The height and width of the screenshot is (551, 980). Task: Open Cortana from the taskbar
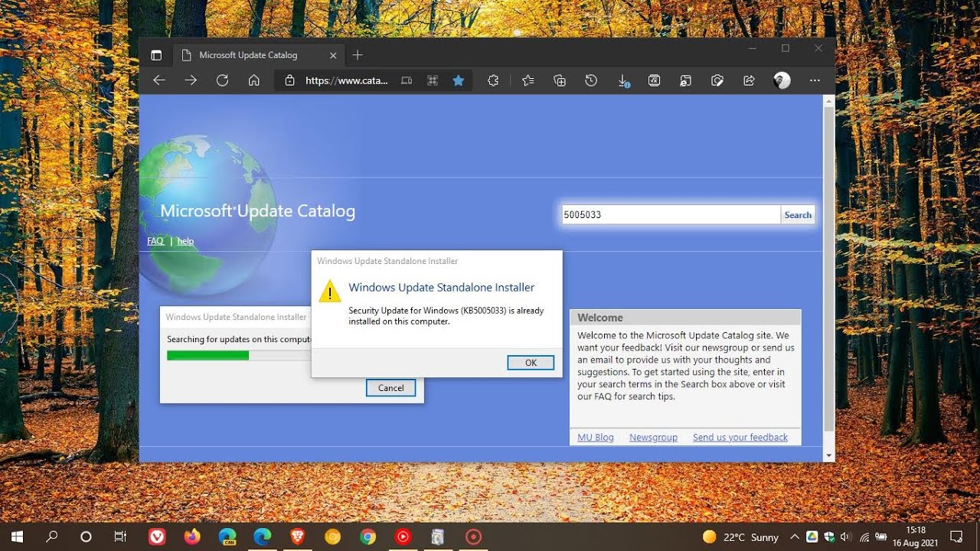86,536
